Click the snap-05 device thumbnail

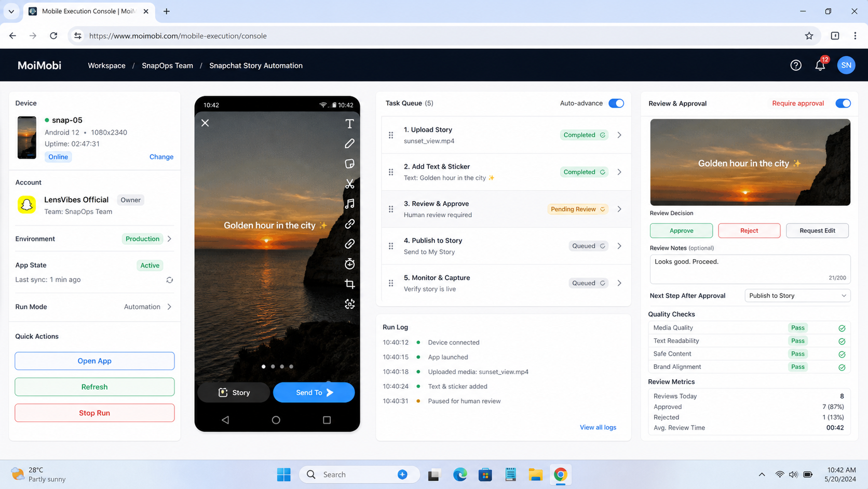pos(26,138)
